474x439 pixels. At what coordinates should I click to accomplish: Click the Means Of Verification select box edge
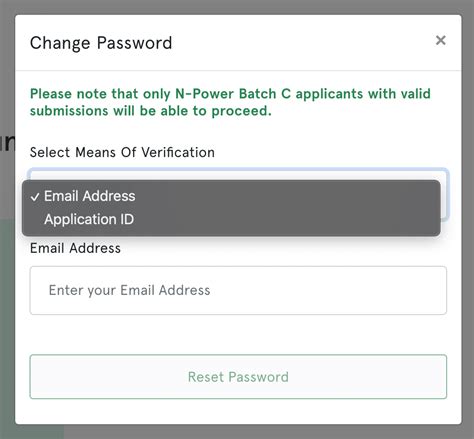445,195
